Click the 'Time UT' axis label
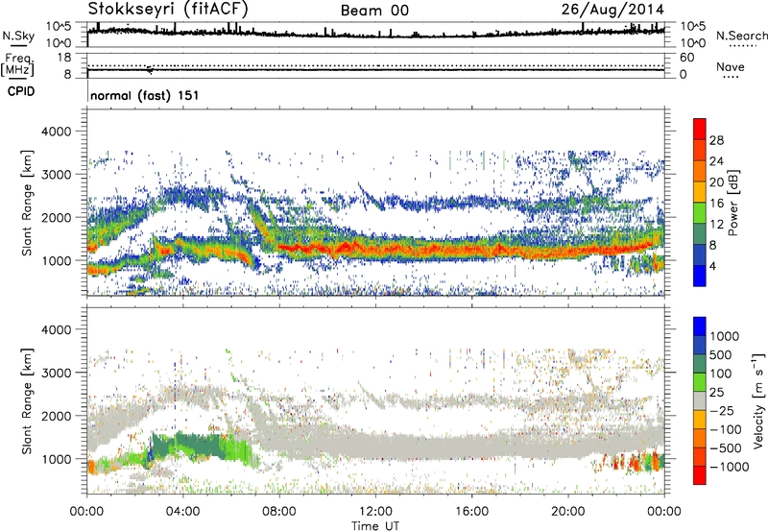This screenshot has height=532, width=768. pos(375,525)
